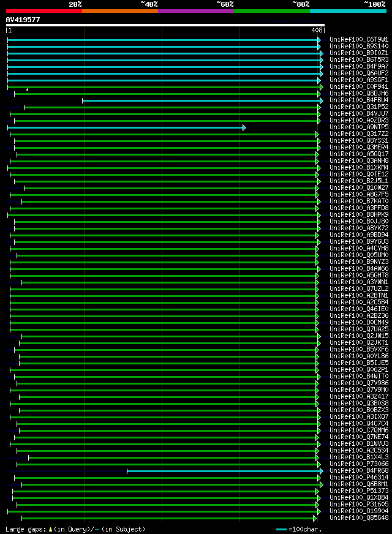Click the start tick of the B4FBU4 alignment
Screen dimensions: 392x534
tap(83, 100)
